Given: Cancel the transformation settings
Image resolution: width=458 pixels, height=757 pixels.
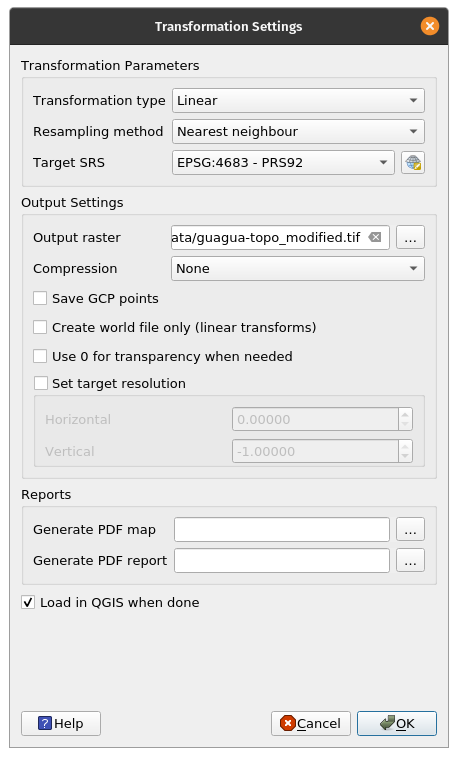Looking at the screenshot, I should (311, 723).
